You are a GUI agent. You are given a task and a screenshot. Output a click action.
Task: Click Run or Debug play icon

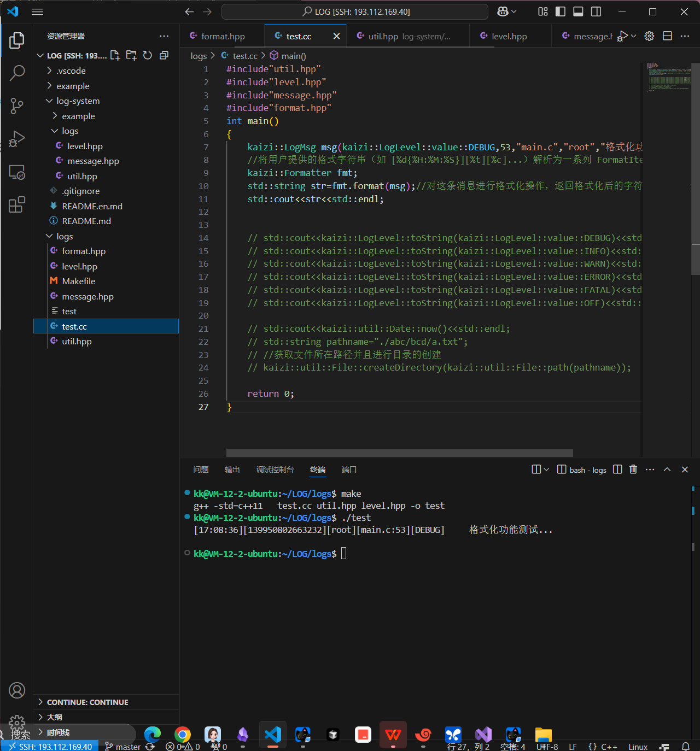click(622, 36)
